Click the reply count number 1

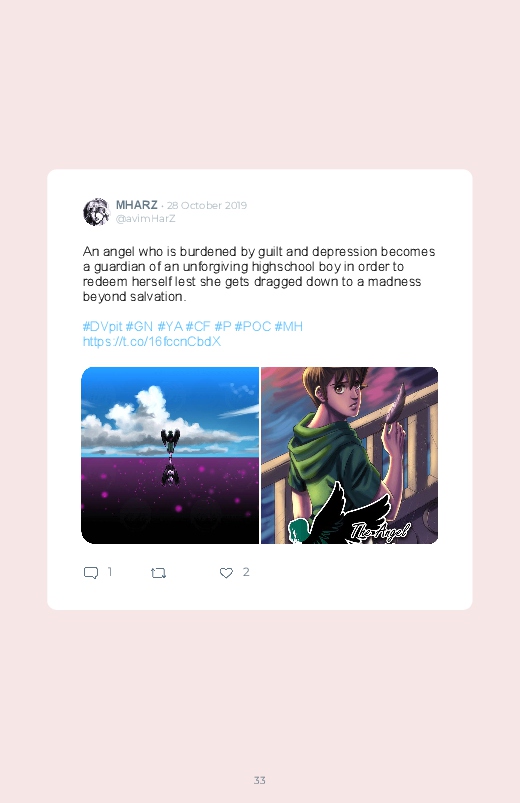(x=110, y=572)
